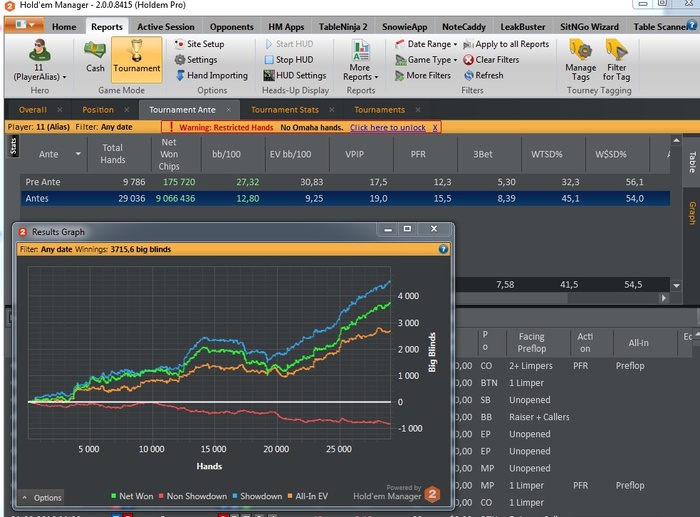
Task: Close the Overall report tab
Action: click(x=60, y=110)
